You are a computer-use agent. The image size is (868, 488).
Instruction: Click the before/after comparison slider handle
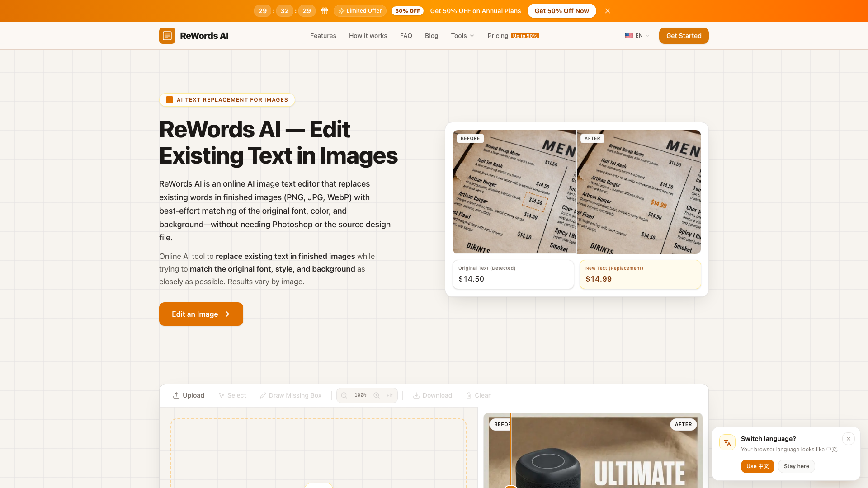(511, 486)
